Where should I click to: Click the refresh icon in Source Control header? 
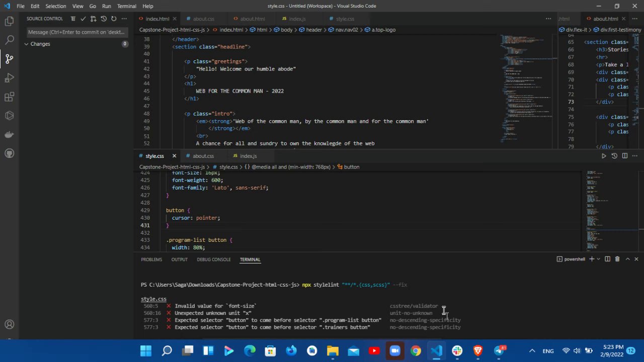(x=114, y=19)
